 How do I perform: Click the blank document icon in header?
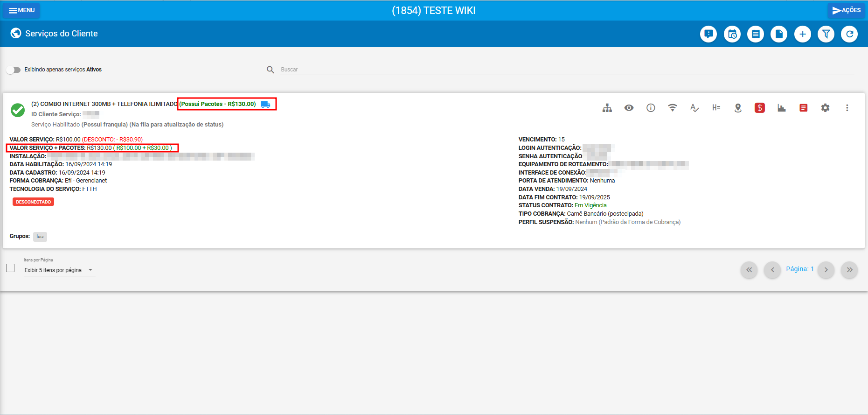point(779,34)
